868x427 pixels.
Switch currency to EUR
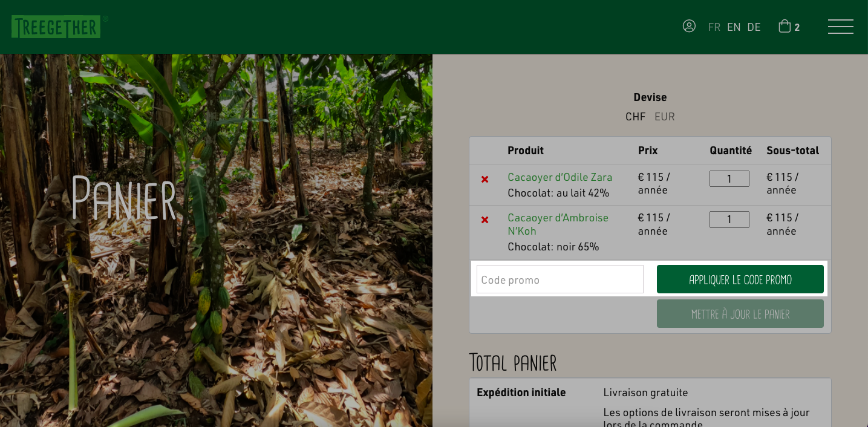tap(664, 117)
